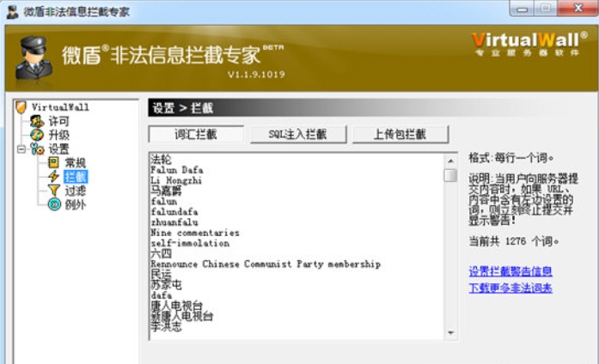599x364 pixels.
Task: Open the 过滤 settings page
Action: tap(75, 191)
